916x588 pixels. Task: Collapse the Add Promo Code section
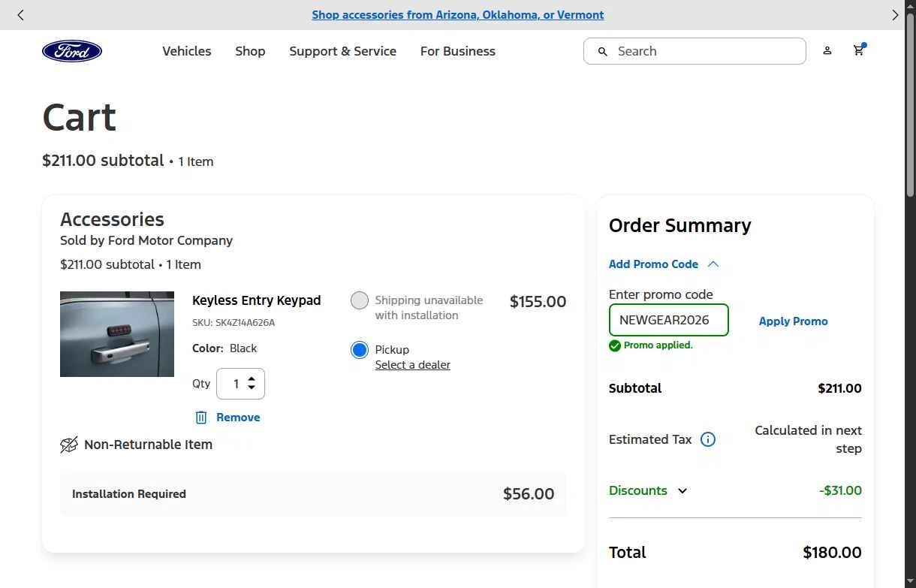[664, 264]
